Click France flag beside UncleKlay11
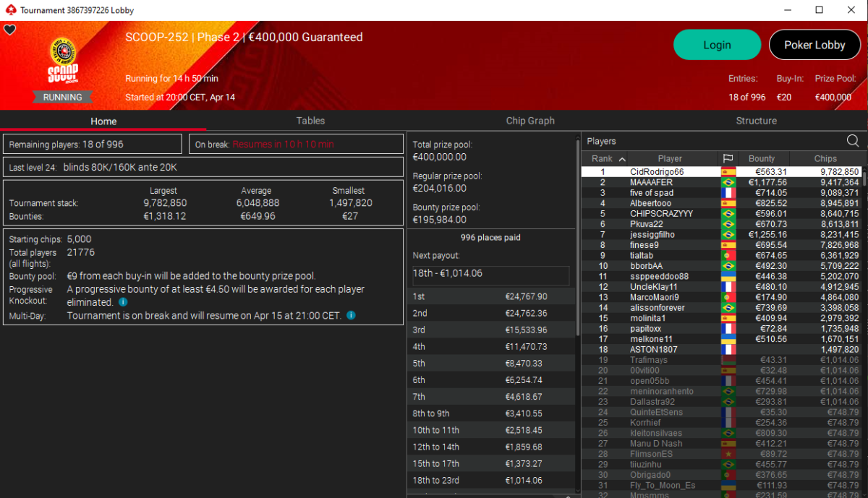This screenshot has width=868, height=498. [728, 287]
